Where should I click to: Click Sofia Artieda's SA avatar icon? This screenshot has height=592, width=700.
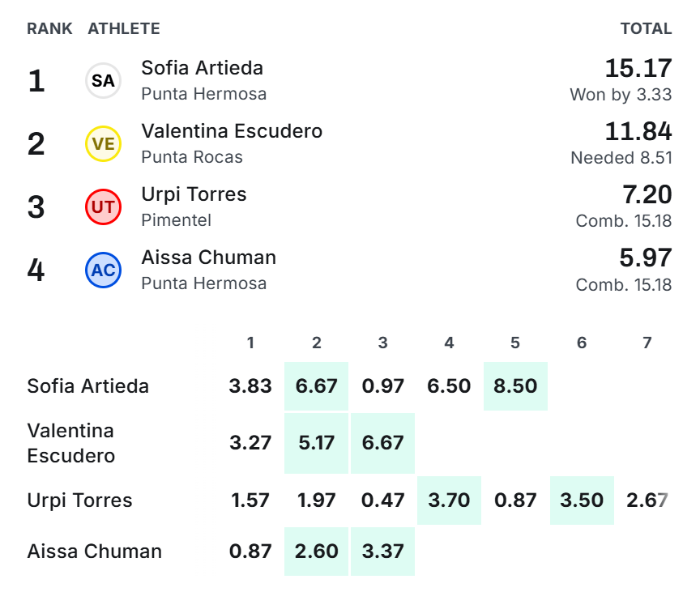103,81
